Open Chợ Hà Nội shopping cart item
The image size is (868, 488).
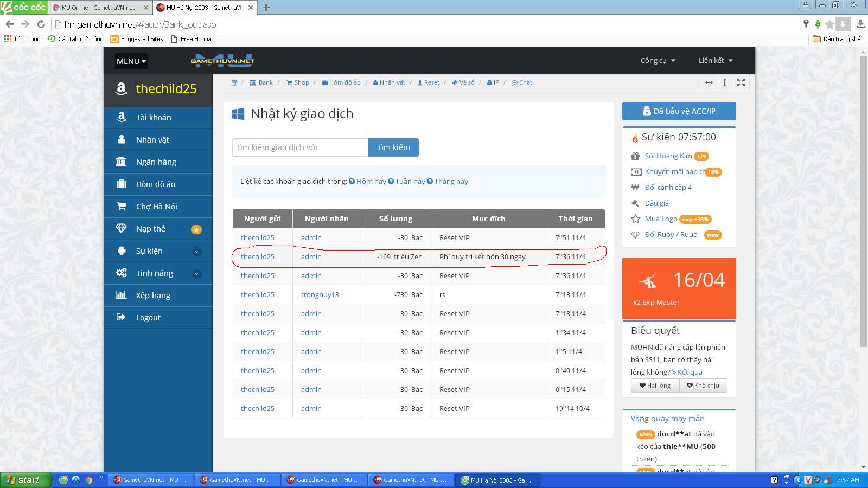[x=156, y=207]
